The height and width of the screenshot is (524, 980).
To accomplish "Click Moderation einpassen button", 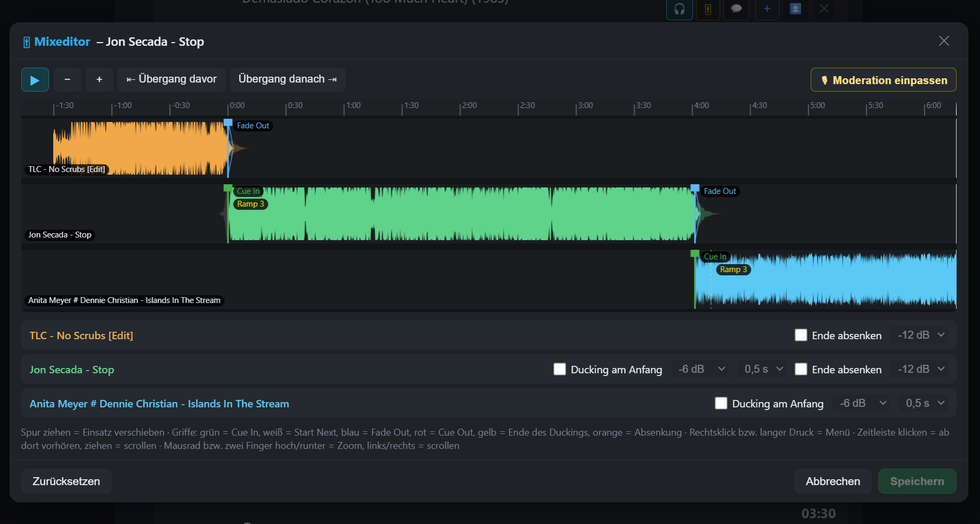I will point(884,80).
